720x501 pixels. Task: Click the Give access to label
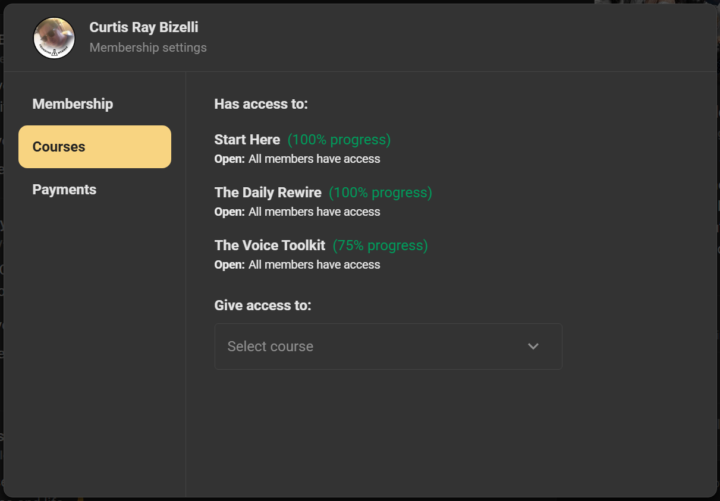[263, 305]
